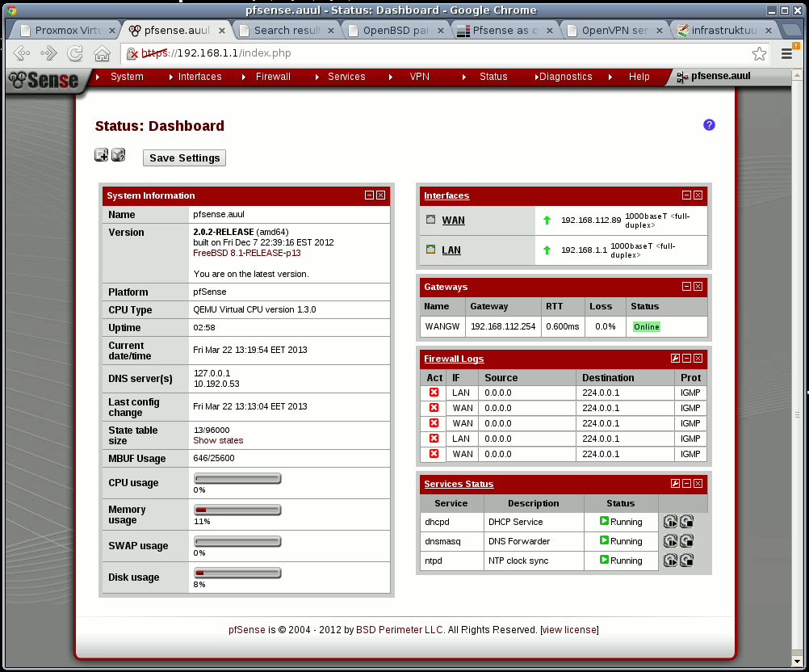Go back with browser back arrow

22,53
